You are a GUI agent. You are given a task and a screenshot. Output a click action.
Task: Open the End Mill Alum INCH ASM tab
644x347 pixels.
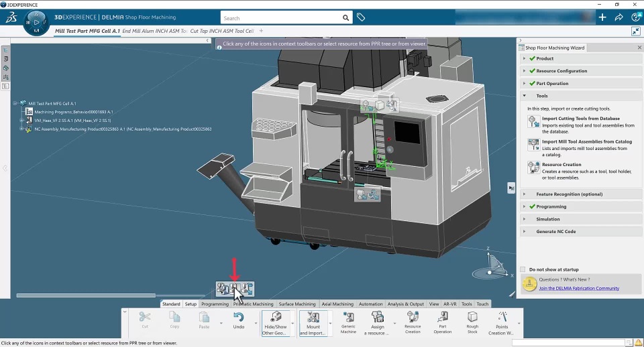click(x=154, y=31)
